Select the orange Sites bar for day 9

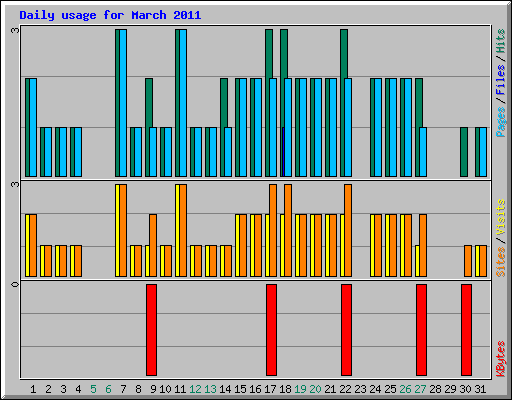coord(153,245)
